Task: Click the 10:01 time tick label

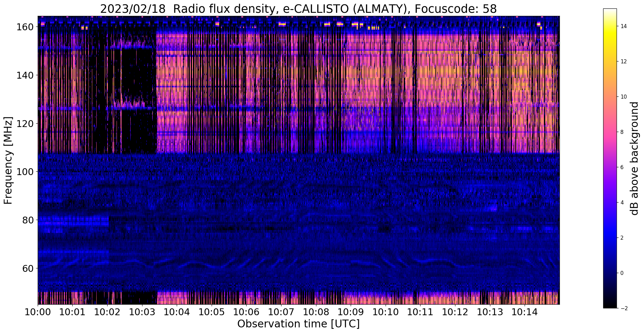Action: pyautogui.click(x=73, y=312)
